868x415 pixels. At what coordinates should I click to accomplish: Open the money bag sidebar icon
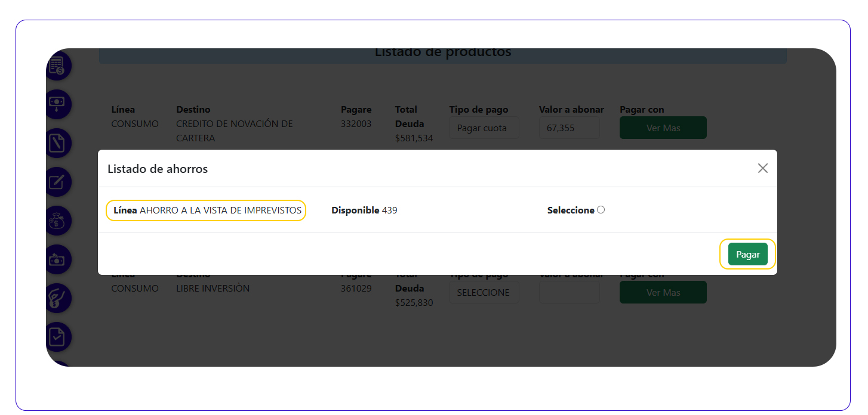[58, 221]
